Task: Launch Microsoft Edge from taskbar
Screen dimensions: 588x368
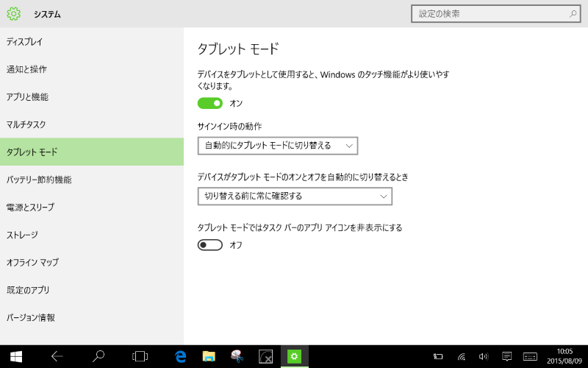Action: (180, 356)
